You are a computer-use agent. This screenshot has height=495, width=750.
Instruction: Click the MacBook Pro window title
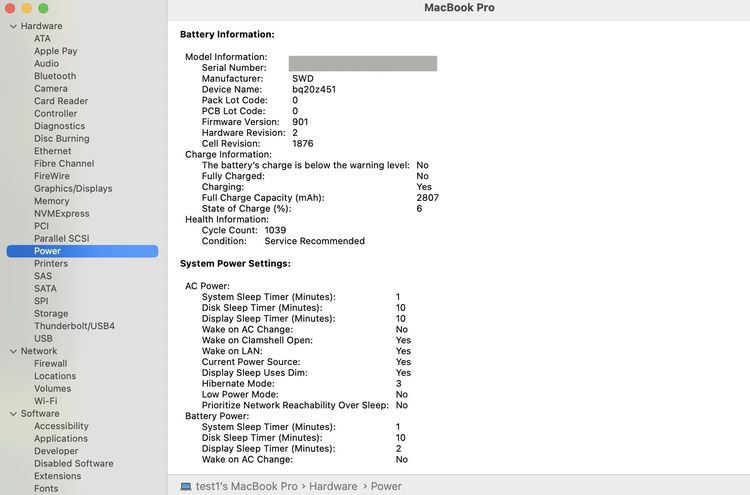click(459, 8)
